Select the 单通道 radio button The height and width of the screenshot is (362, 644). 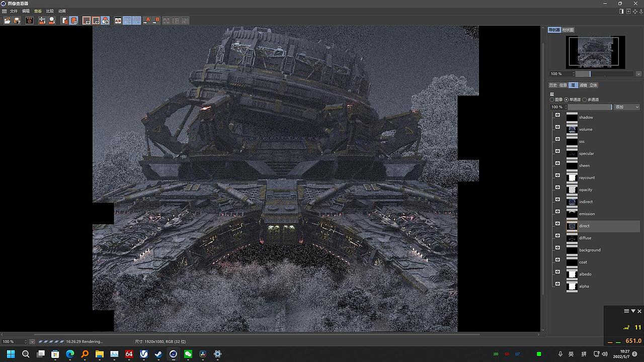567,100
